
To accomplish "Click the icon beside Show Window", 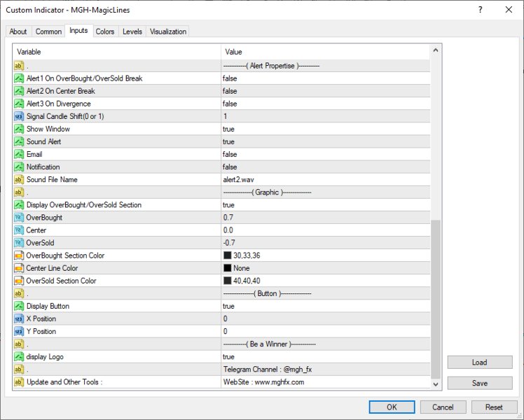I will (19, 129).
